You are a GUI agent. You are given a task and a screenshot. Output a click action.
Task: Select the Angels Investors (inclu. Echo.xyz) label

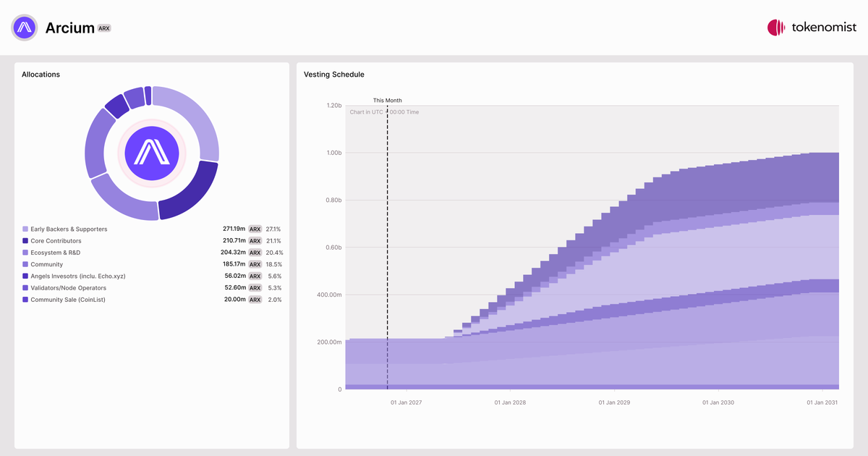coord(75,276)
